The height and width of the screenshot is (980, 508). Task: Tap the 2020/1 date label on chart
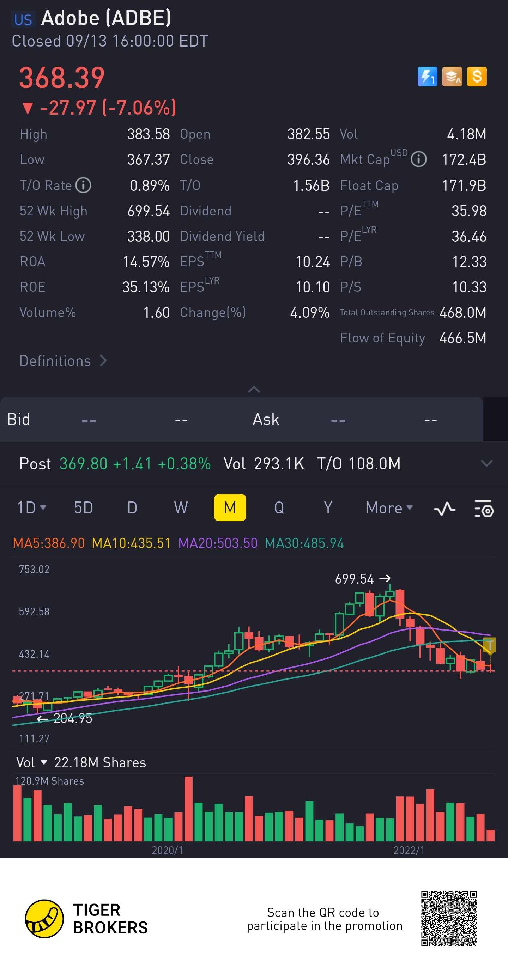coord(168,850)
